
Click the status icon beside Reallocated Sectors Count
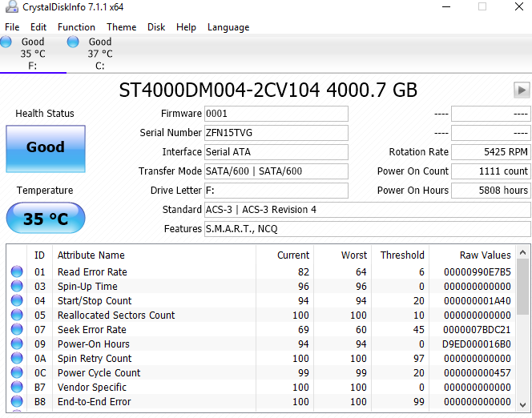[17, 316]
